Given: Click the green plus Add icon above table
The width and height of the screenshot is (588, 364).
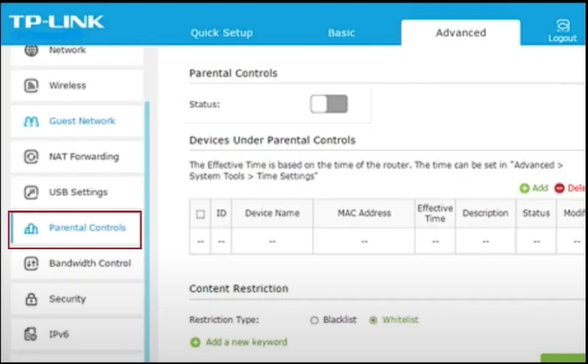Looking at the screenshot, I should click(x=524, y=188).
